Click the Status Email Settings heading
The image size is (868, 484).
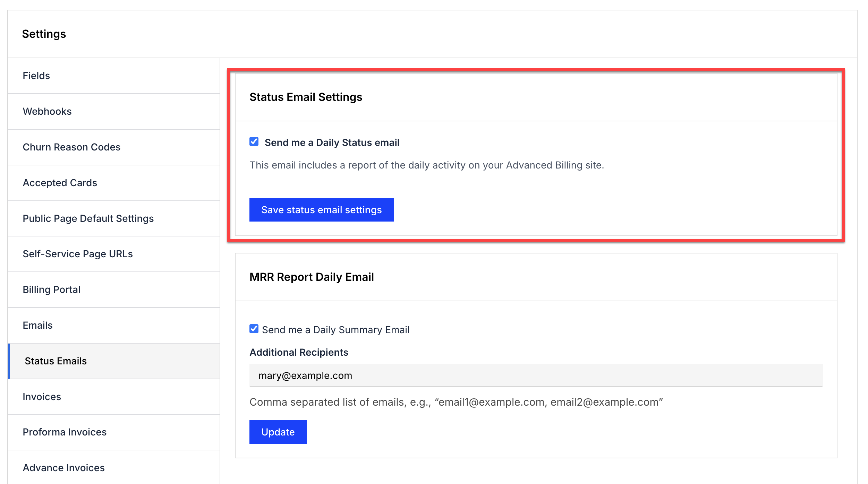[x=306, y=97]
